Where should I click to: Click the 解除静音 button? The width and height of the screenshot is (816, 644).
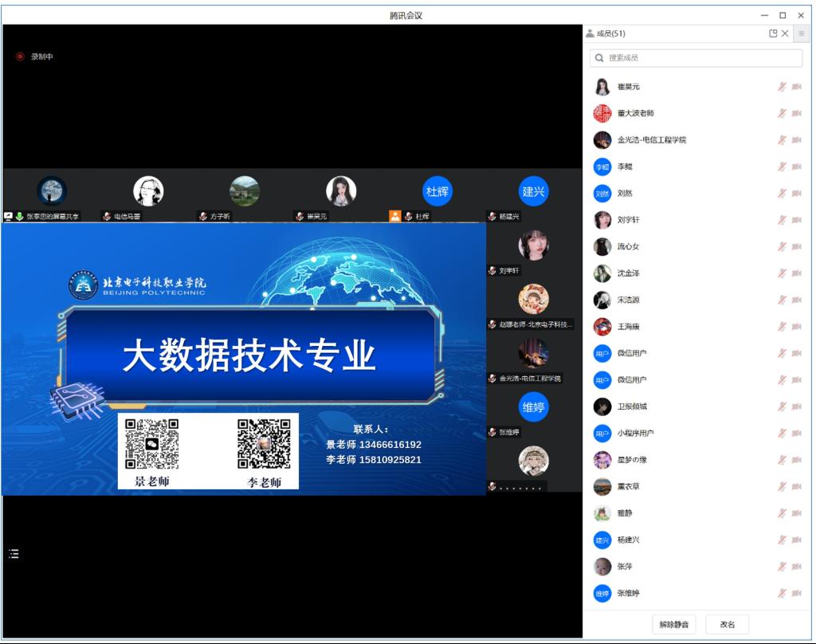coord(673,624)
